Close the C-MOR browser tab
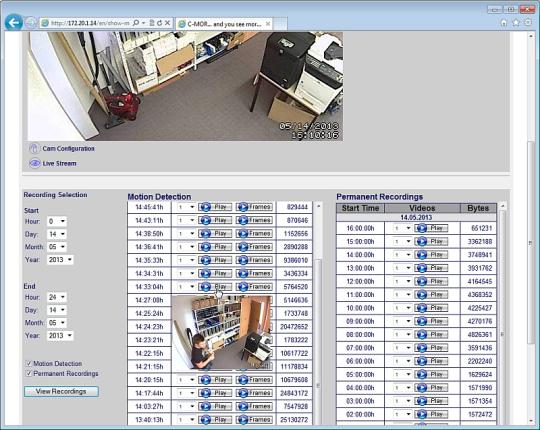This screenshot has height=430, width=540. pos(268,24)
